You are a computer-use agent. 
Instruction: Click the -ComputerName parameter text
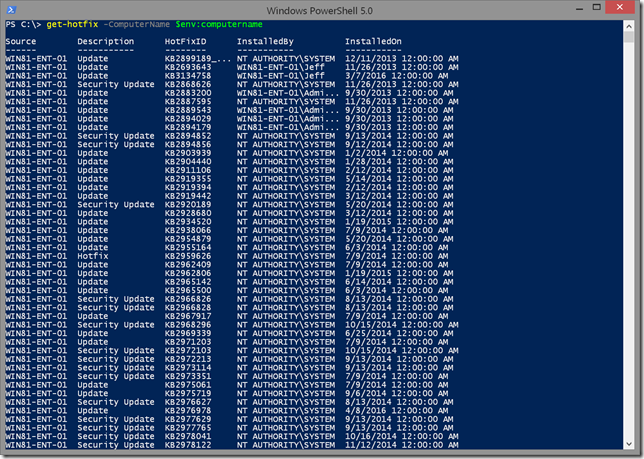click(x=136, y=24)
